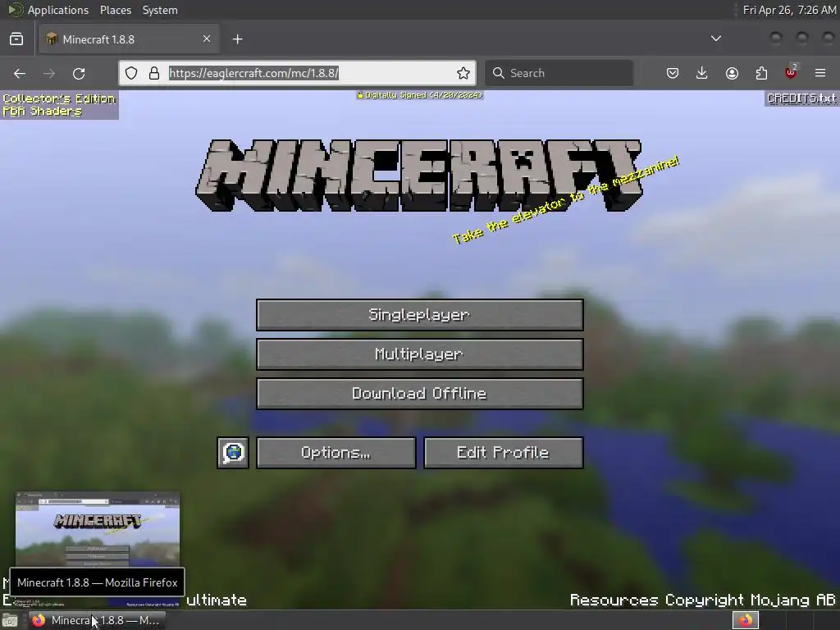Open a new browser tab

point(238,39)
